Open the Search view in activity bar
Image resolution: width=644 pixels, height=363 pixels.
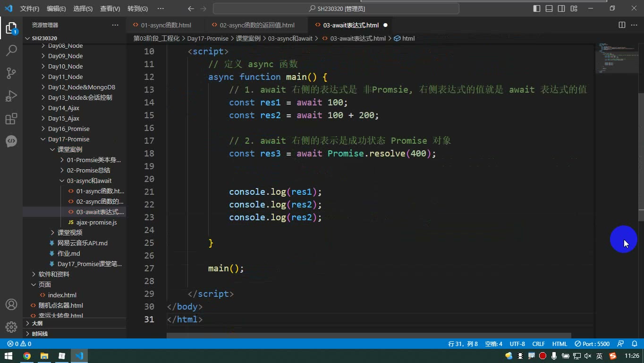pos(11,50)
